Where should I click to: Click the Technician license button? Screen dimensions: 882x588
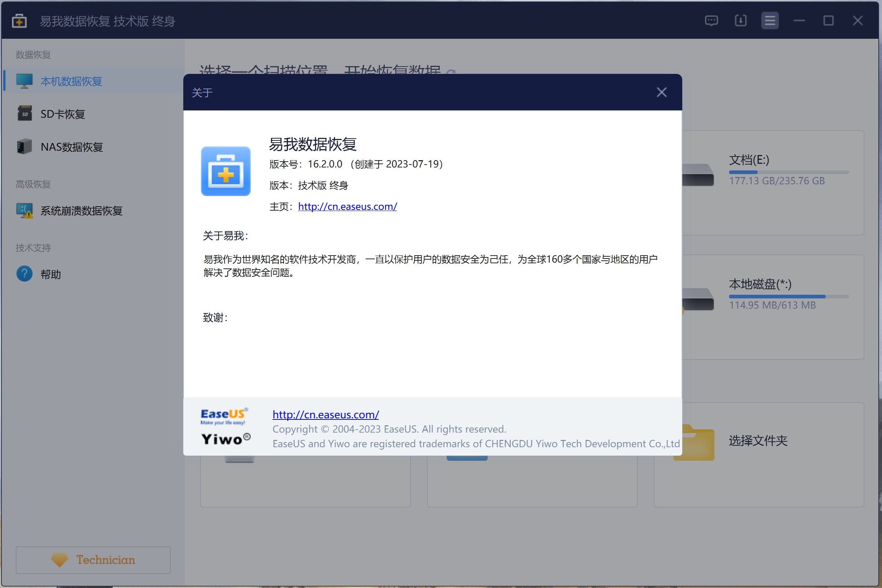point(93,560)
